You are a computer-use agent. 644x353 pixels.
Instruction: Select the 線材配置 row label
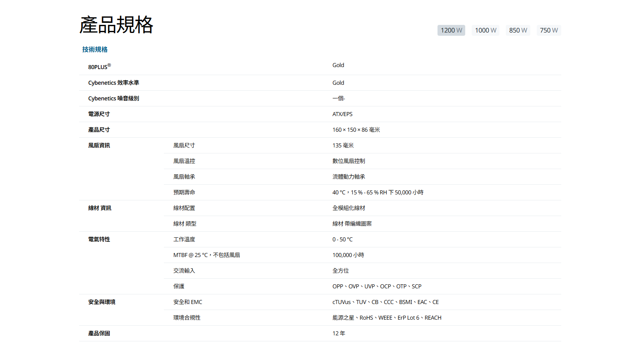click(184, 208)
